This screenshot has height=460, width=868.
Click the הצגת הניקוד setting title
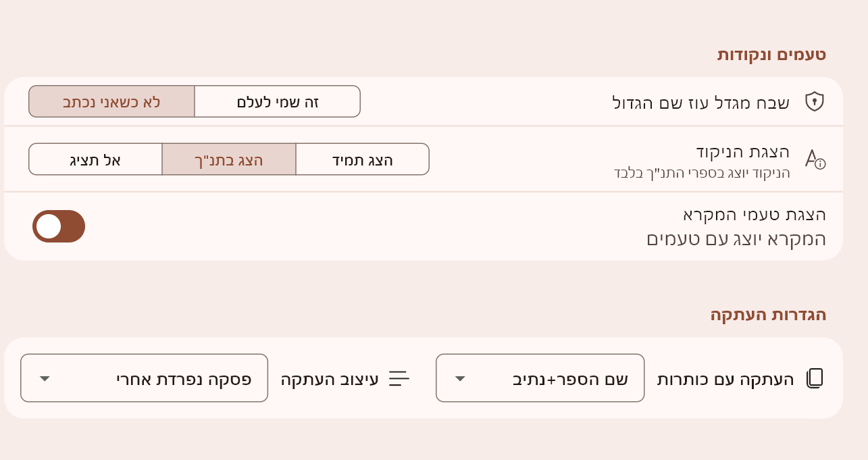point(742,151)
